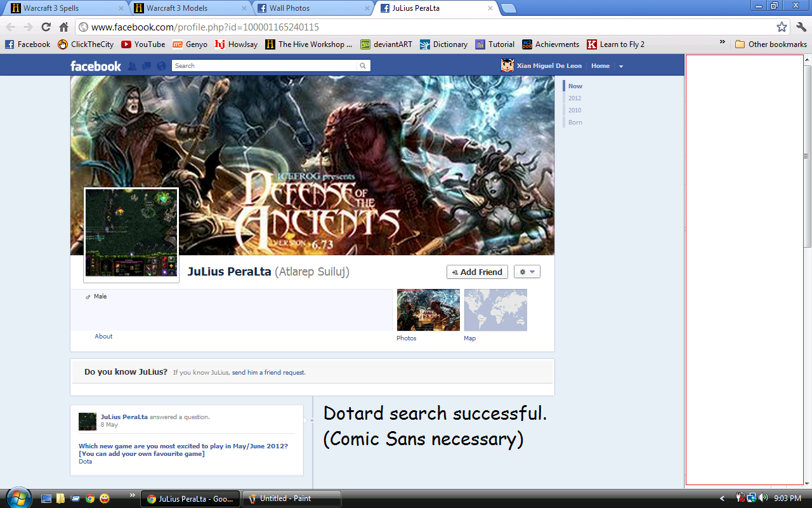Open the Photos link under thumbnail
The image size is (812, 508).
407,338
